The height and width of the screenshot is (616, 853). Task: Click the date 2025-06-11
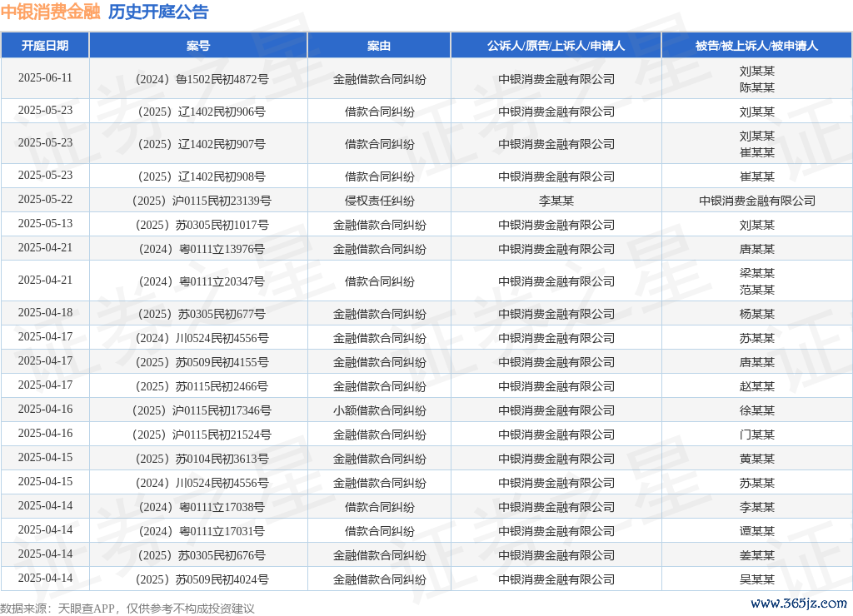[45, 77]
